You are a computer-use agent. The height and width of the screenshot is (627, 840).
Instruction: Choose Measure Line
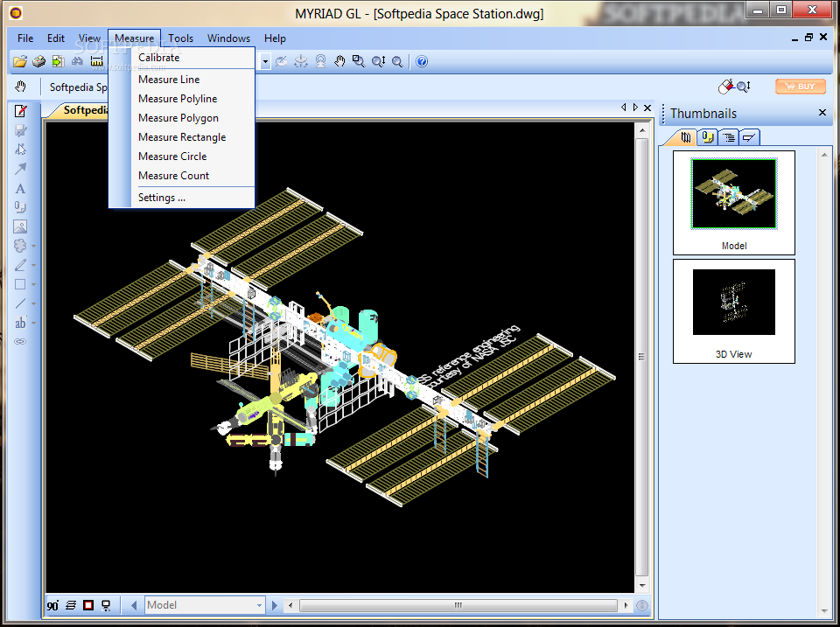182,80
